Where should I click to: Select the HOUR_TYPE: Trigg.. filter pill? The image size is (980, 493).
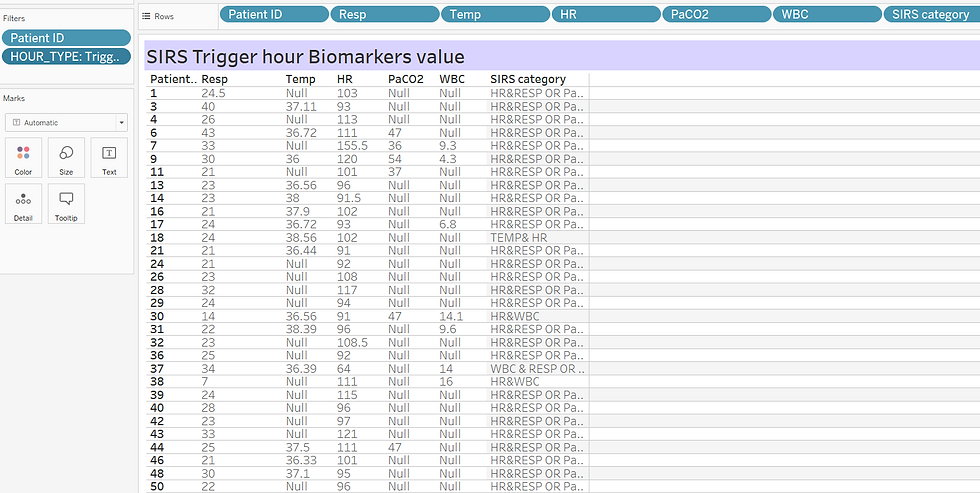[x=66, y=56]
